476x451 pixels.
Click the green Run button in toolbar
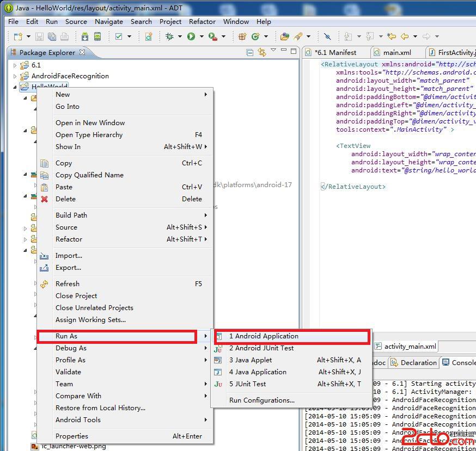191,36
